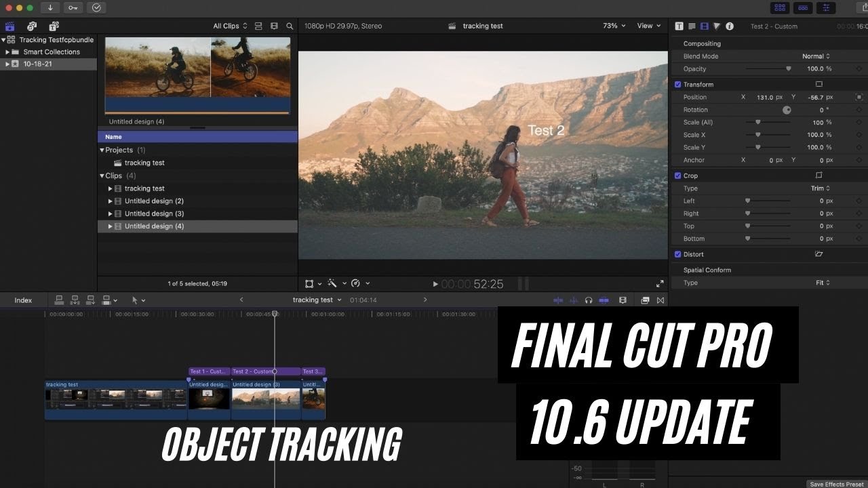Toggle filmstrip/list clip appearance icon
Image resolution: width=868 pixels, height=488 pixels.
click(x=258, y=26)
